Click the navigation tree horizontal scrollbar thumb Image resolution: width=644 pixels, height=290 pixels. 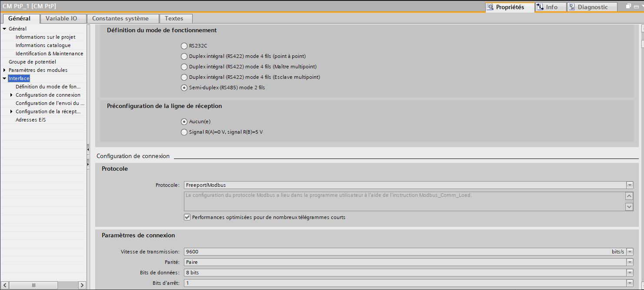point(33,285)
